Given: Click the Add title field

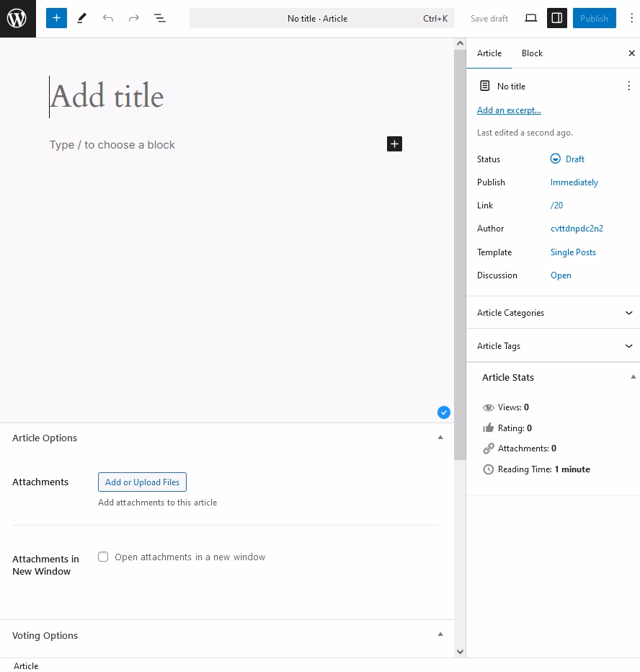Looking at the screenshot, I should pyautogui.click(x=226, y=96).
